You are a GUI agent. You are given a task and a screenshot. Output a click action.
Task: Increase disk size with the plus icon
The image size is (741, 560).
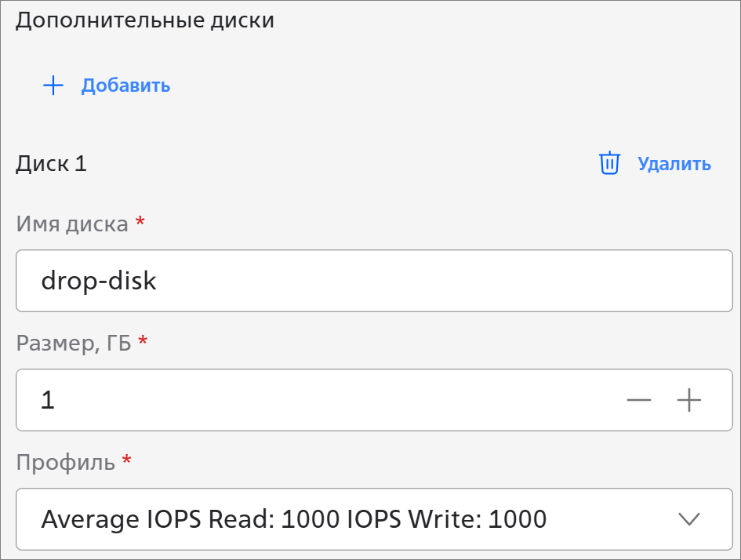(x=688, y=400)
